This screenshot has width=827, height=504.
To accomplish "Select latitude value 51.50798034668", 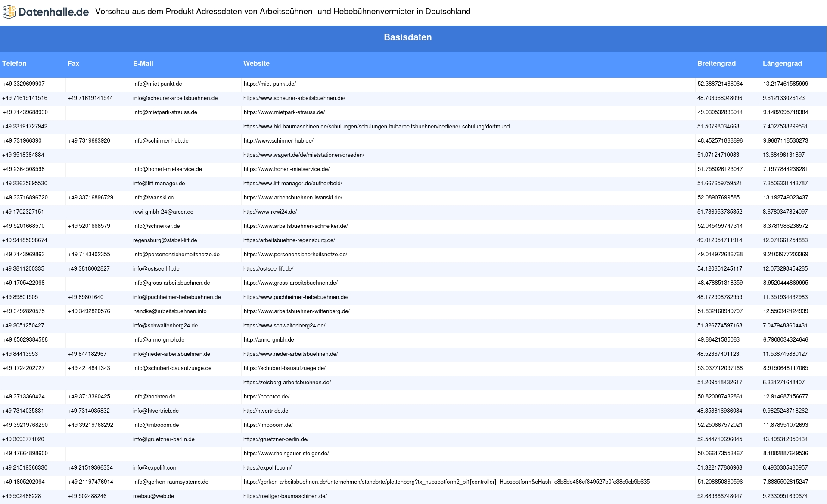I will 718,127.
